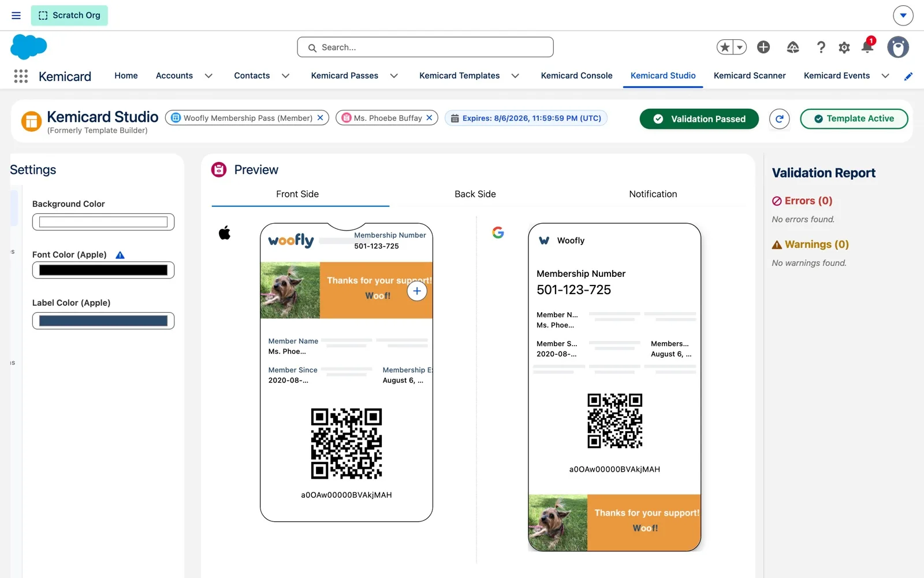Click the notifications bell icon
924x578 pixels.
click(x=867, y=46)
